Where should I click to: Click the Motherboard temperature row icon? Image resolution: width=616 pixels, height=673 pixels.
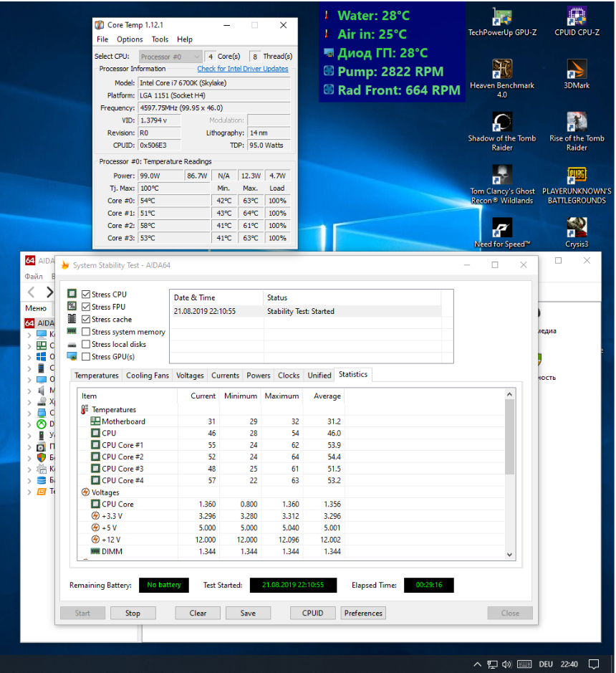(95, 421)
